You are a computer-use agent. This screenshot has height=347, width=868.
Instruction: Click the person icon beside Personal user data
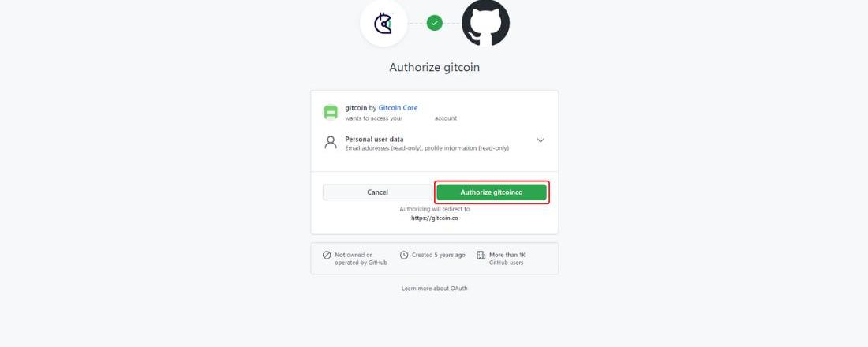pos(331,143)
